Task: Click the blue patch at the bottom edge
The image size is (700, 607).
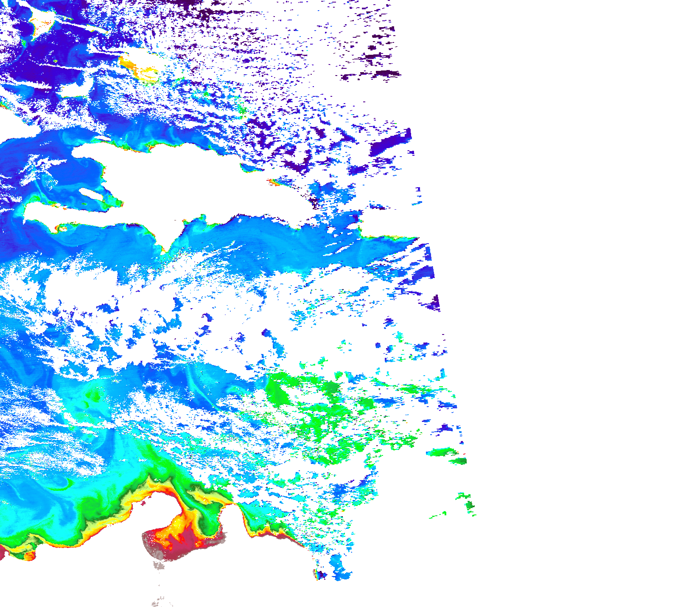Action: coord(342,569)
